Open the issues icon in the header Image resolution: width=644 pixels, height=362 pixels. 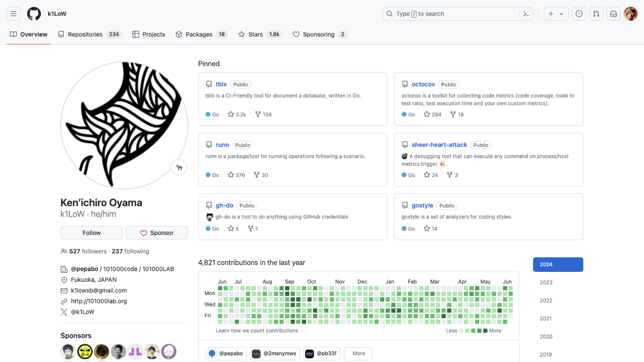[x=579, y=14]
